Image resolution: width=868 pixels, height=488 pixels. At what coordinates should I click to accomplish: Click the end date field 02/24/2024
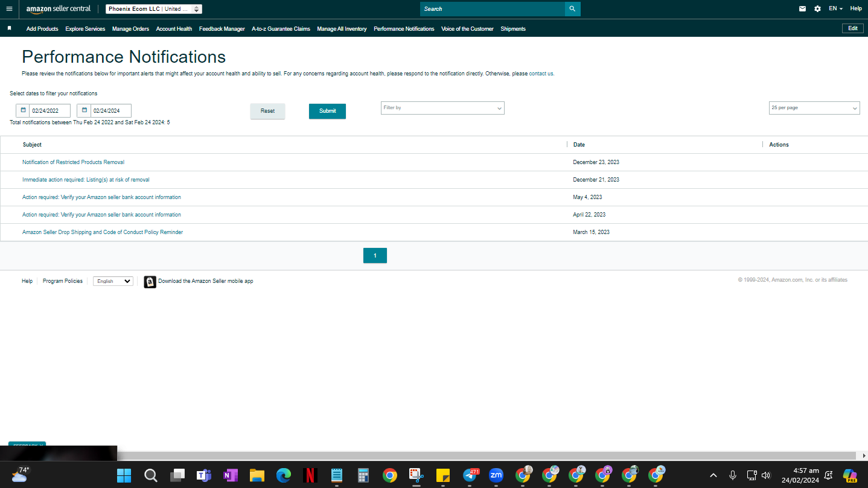[111, 110]
